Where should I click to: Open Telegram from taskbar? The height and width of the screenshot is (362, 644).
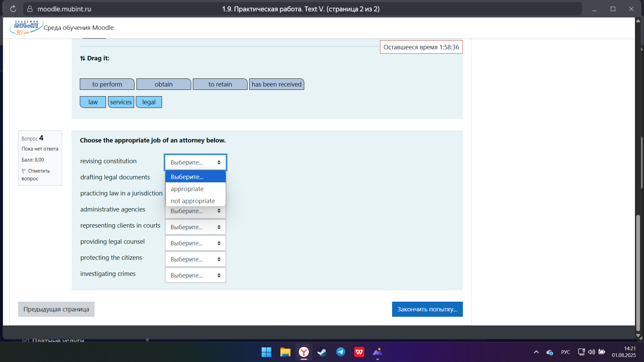point(341,352)
